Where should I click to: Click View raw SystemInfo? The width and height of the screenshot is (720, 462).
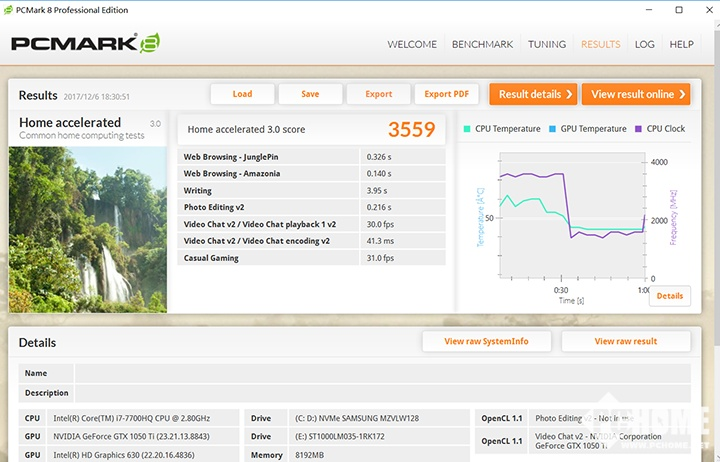coord(486,341)
